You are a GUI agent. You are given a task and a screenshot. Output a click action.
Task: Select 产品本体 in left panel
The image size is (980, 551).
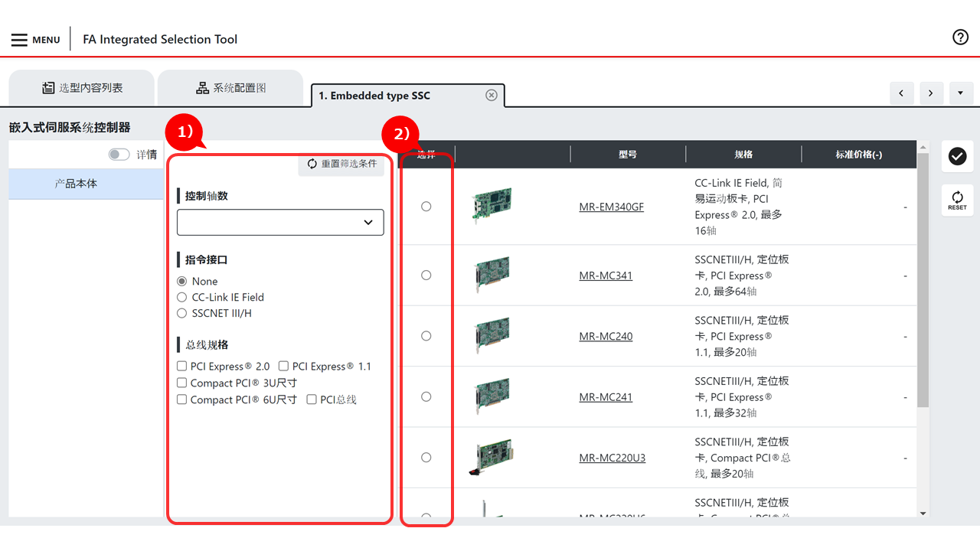click(76, 184)
